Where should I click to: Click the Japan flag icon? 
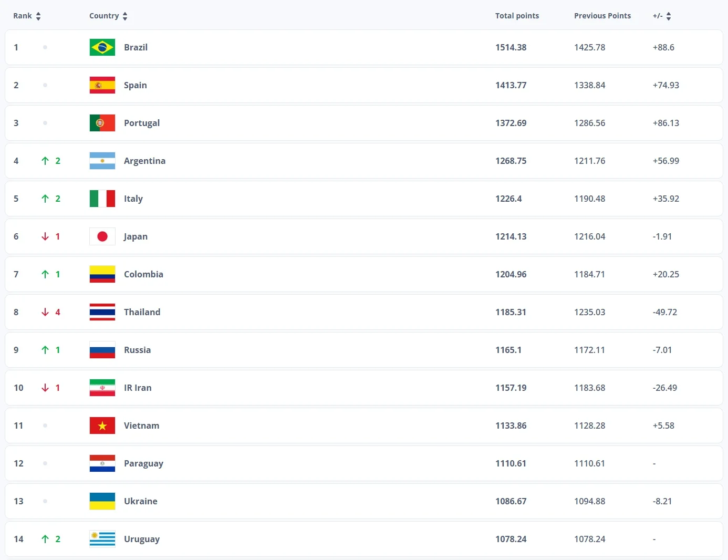102,236
